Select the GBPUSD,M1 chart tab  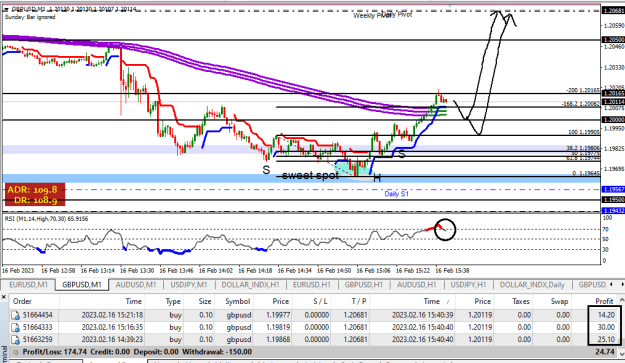(82, 285)
